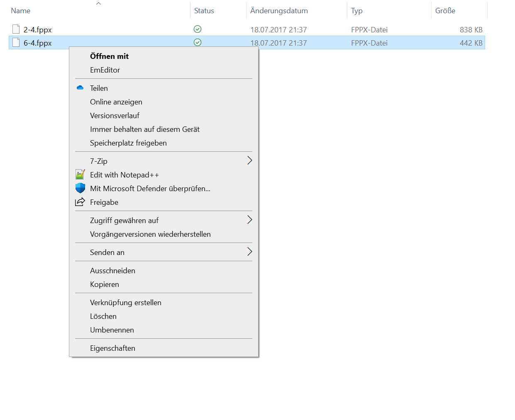This screenshot has height=420, width=515.
Task: Open Versionsverlauf for the file
Action: (115, 116)
